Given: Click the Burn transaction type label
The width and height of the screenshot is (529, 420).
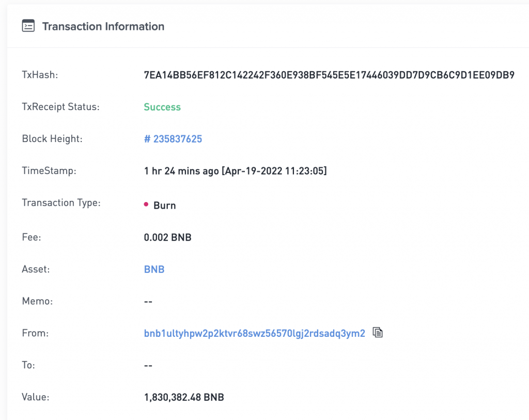Looking at the screenshot, I should 165,206.
